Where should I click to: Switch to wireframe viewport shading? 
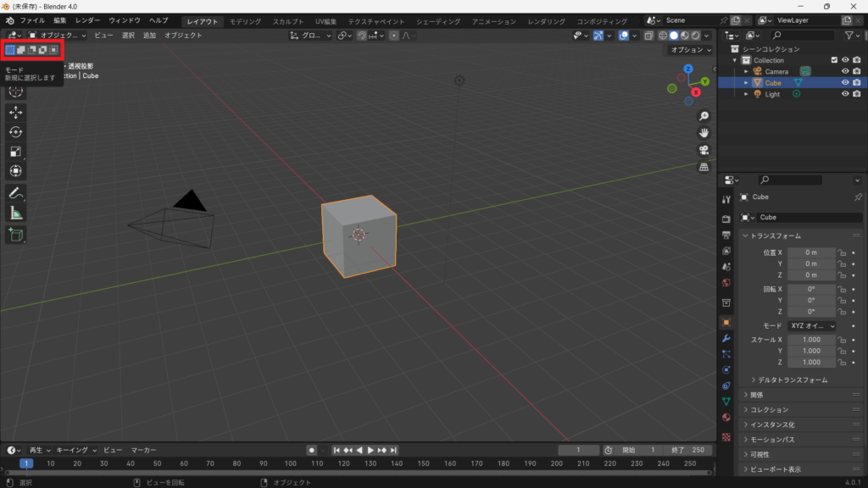click(663, 36)
